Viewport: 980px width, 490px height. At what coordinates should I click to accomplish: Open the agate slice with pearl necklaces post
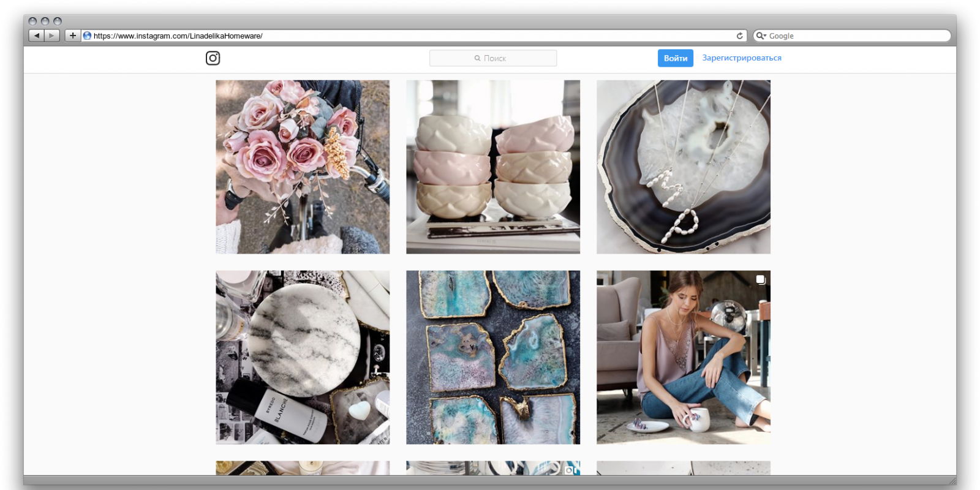click(x=684, y=167)
